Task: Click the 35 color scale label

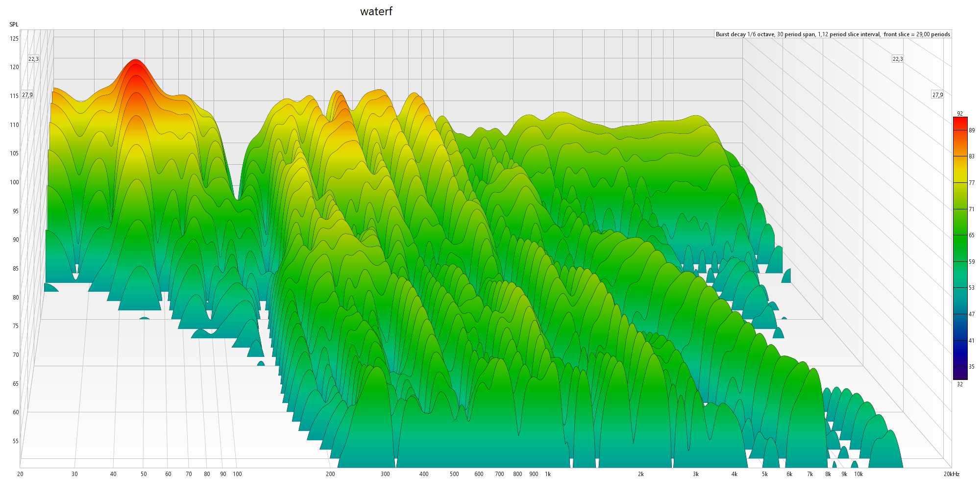Action: click(972, 367)
